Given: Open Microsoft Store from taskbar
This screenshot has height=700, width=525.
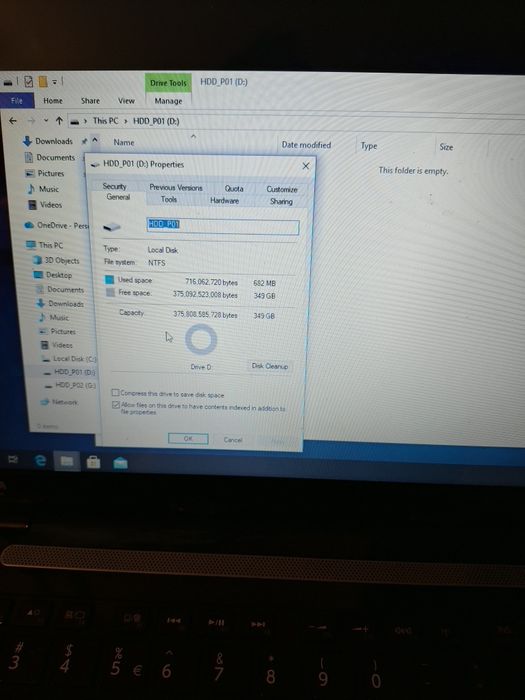Looking at the screenshot, I should 93,462.
